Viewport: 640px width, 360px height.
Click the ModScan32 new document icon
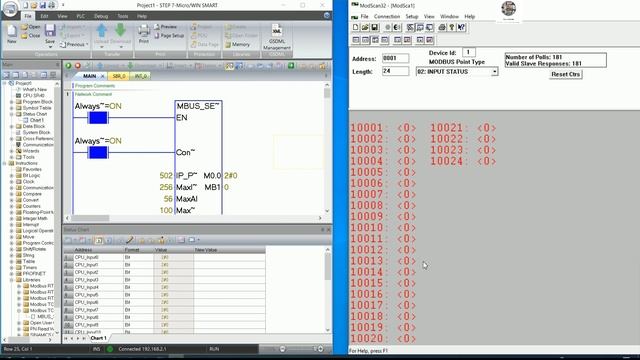click(x=356, y=27)
